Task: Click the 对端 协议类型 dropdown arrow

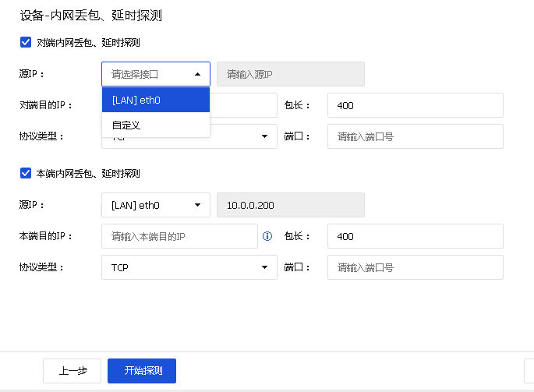Action: pyautogui.click(x=264, y=136)
